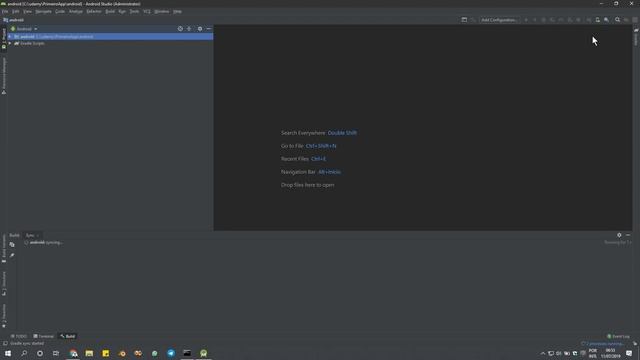Viewport: 640px width, 360px height.
Task: Select the Build tab in build panel header
Action: click(x=14, y=236)
